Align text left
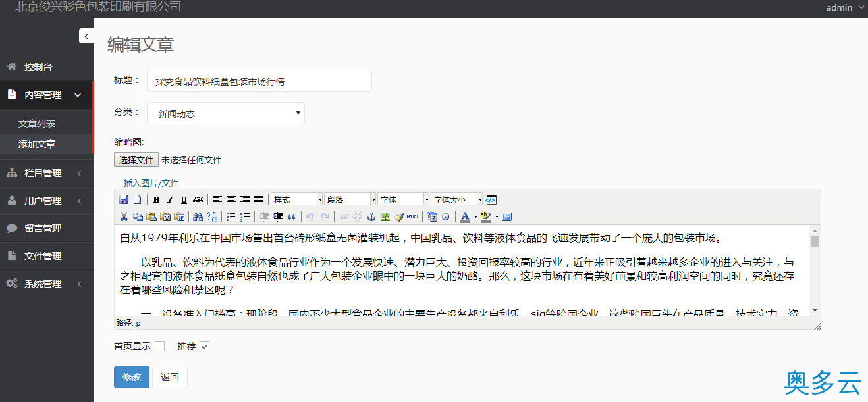Image resolution: width=868 pixels, height=402 pixels. (217, 199)
